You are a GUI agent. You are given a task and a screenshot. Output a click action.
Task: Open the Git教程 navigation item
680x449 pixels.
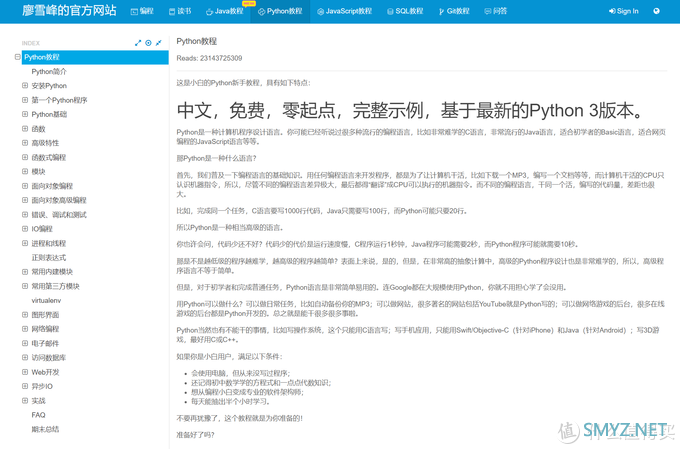pyautogui.click(x=454, y=11)
